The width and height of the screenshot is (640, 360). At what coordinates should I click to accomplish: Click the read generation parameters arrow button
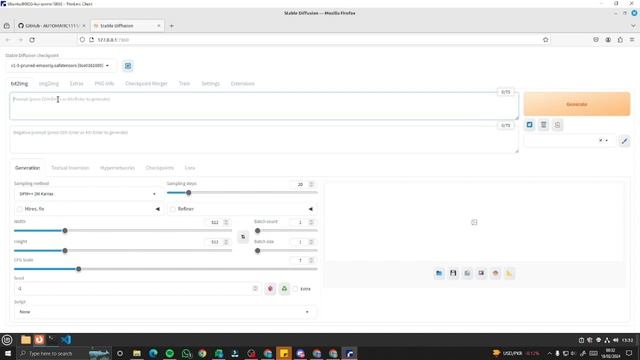coord(529,125)
